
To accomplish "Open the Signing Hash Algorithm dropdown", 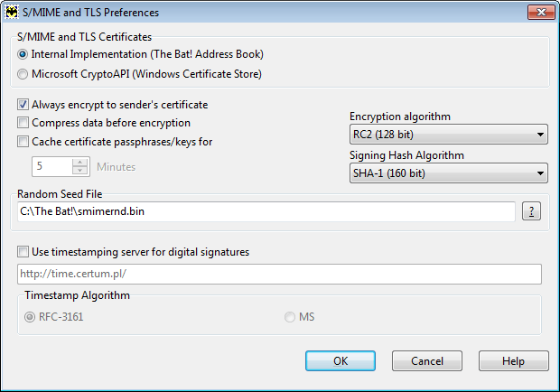I will pos(449,173).
